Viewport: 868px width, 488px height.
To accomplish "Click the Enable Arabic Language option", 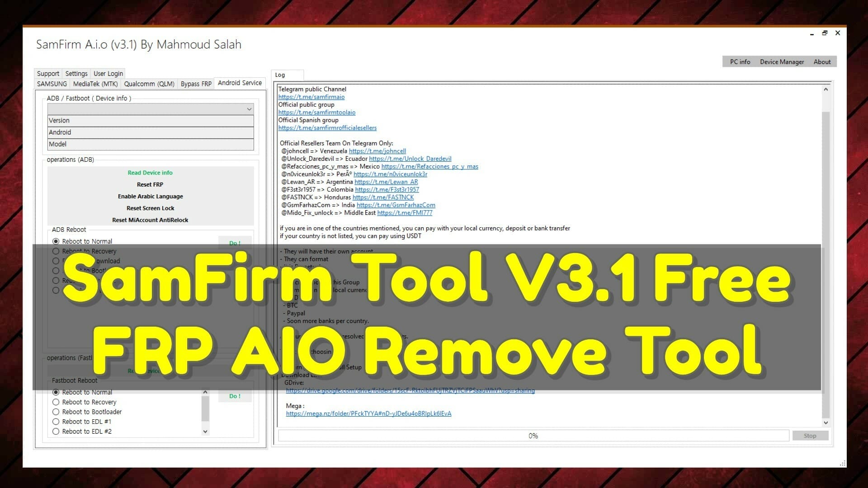I will tap(150, 196).
